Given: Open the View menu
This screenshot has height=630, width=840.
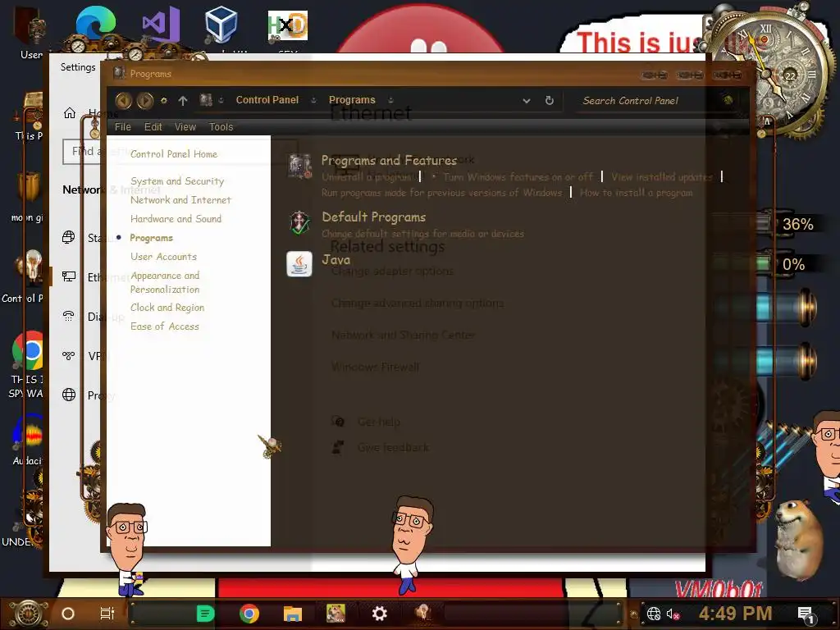Looking at the screenshot, I should point(185,127).
